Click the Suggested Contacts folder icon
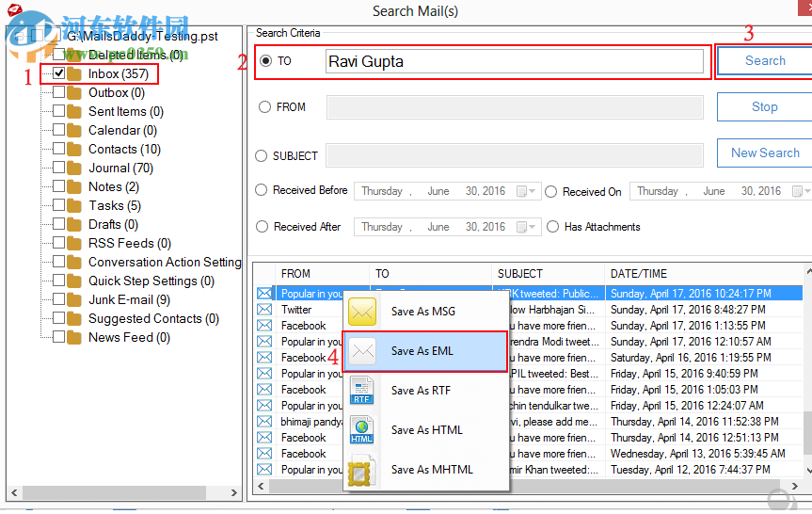This screenshot has width=812, height=514. pos(74,319)
